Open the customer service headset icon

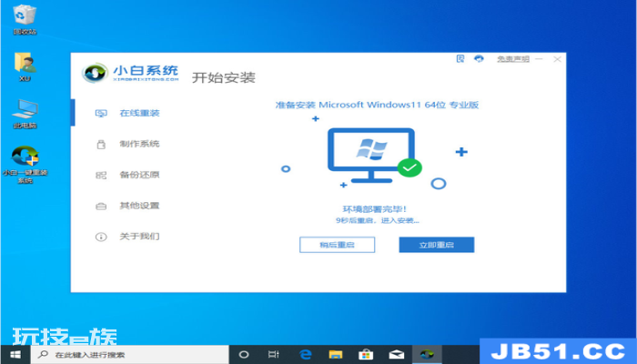(479, 59)
